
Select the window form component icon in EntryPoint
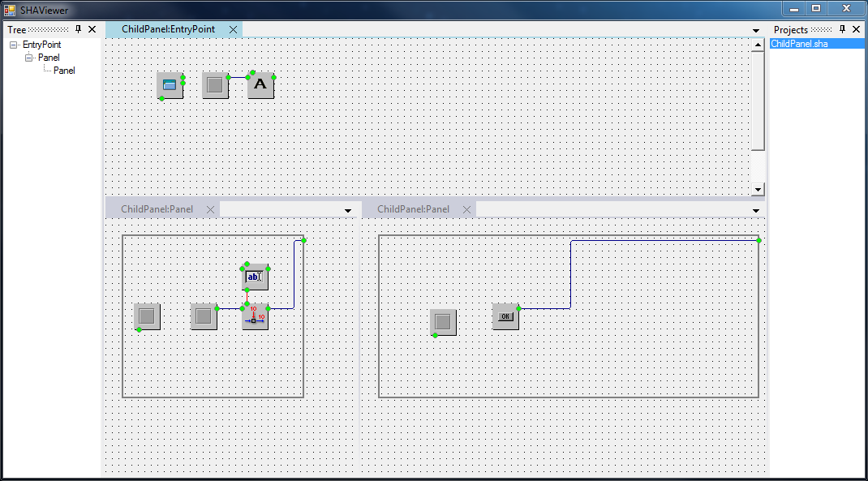tap(170, 85)
